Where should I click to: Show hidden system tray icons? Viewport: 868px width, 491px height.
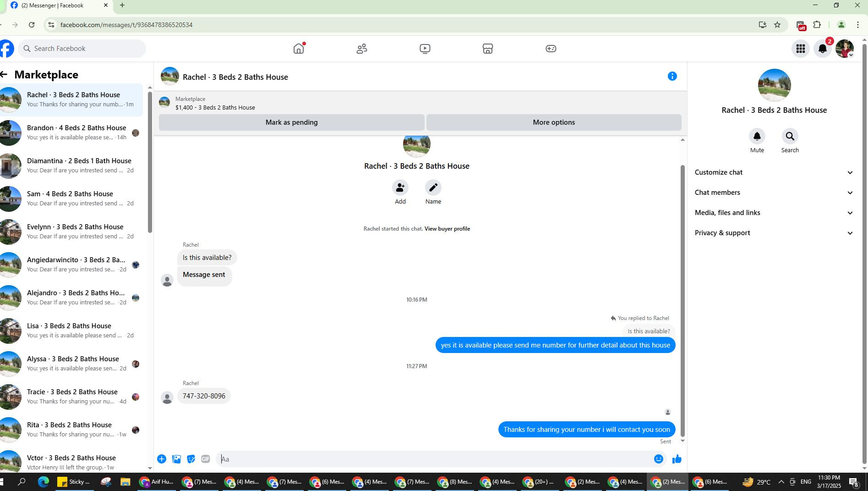tap(781, 482)
